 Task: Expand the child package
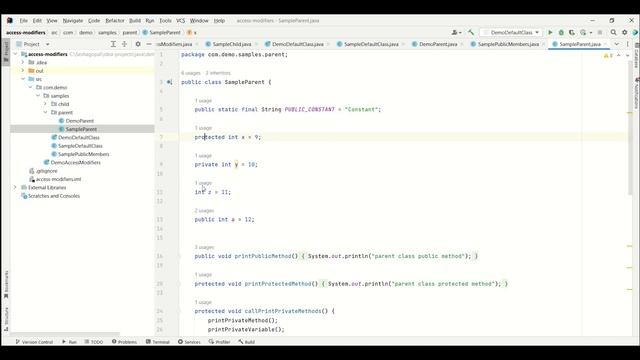click(x=45, y=104)
